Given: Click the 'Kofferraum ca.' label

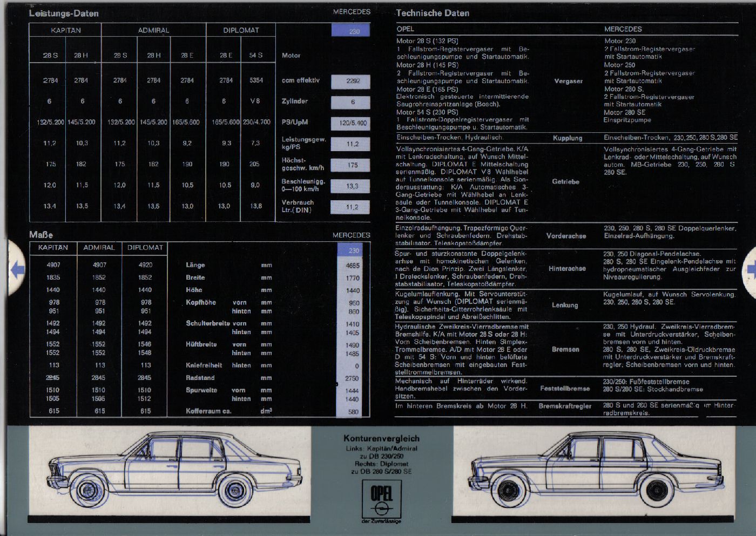Looking at the screenshot, I should pyautogui.click(x=208, y=411).
